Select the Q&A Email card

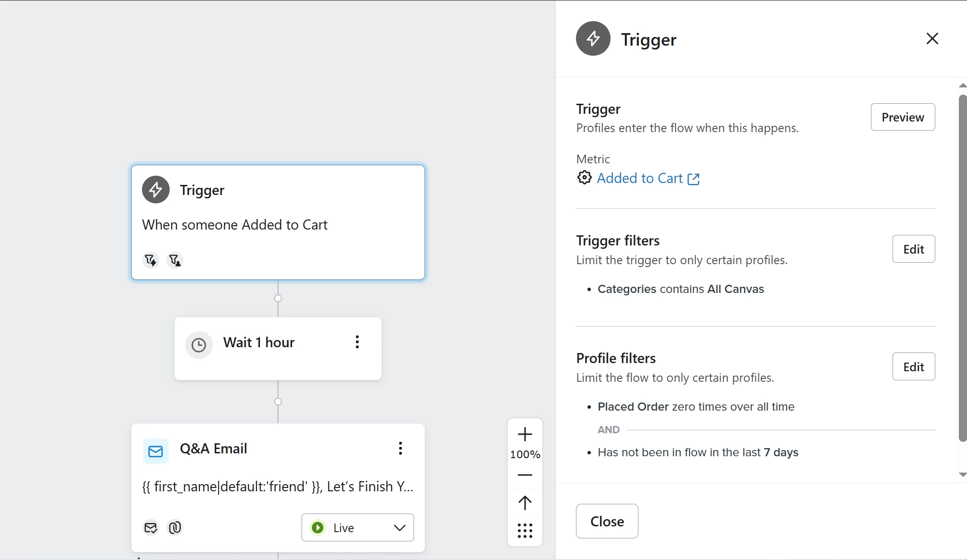click(278, 487)
